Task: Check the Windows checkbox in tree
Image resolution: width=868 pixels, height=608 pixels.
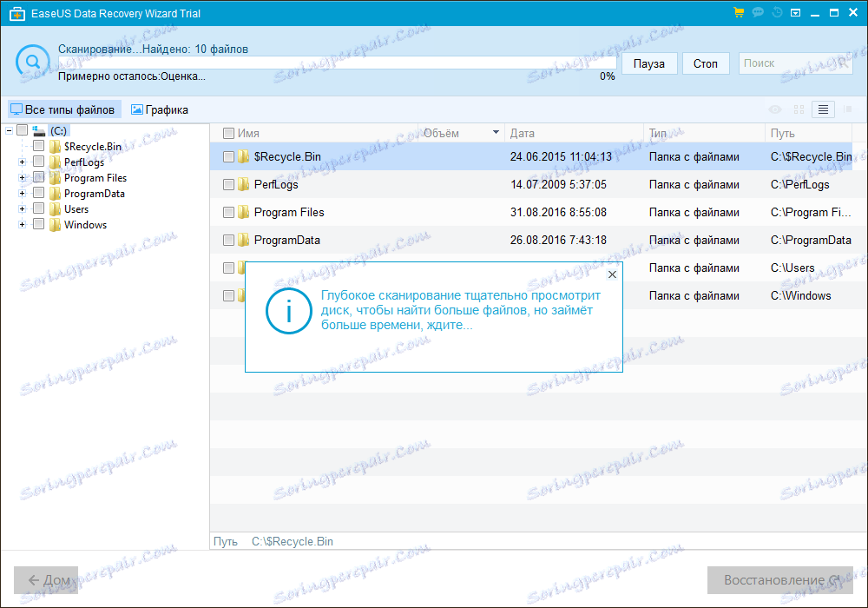Action: click(39, 224)
